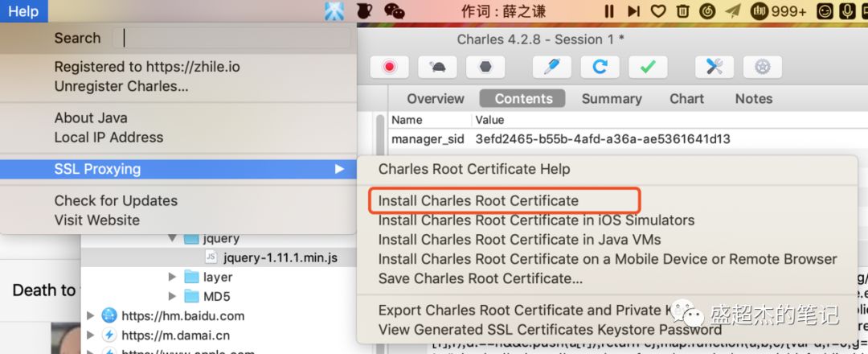The height and width of the screenshot is (354, 868).
Task: Open the SSL Proxying submenu
Action: [x=178, y=169]
